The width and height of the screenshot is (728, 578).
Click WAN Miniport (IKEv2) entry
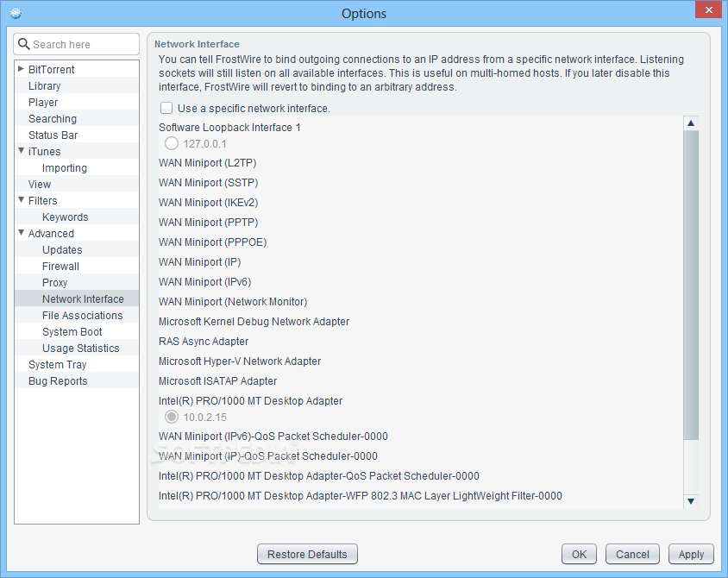click(209, 203)
